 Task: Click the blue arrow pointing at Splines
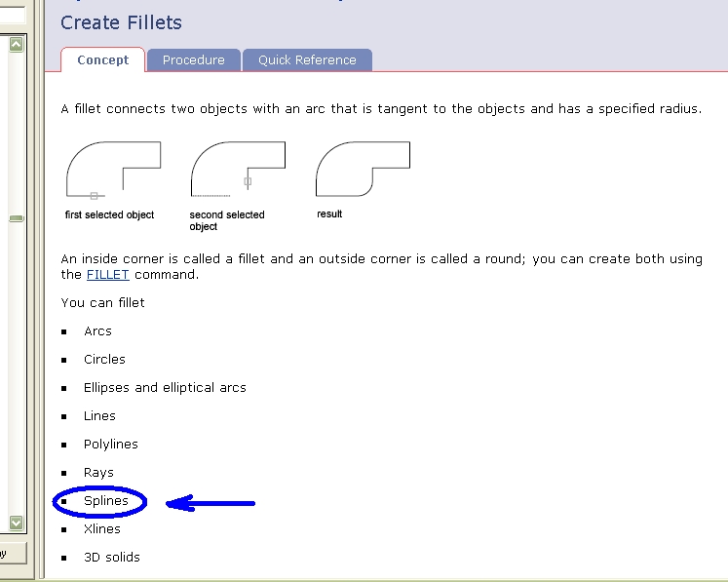[211, 503]
